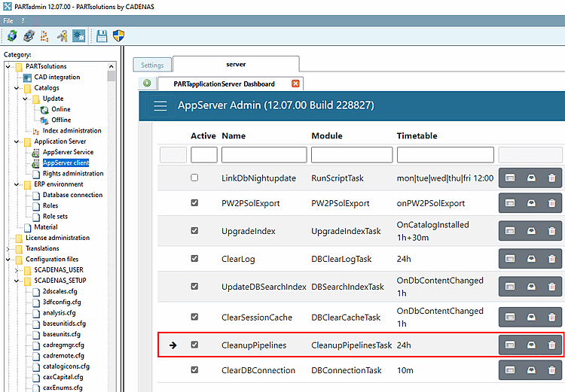
Task: Select Rights administration in the tree
Action: 73,174
